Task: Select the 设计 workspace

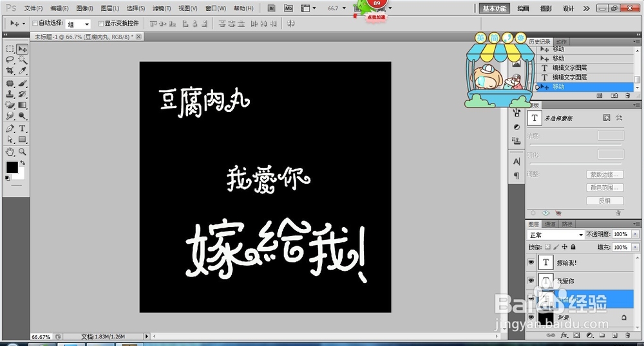Action: pos(569,8)
